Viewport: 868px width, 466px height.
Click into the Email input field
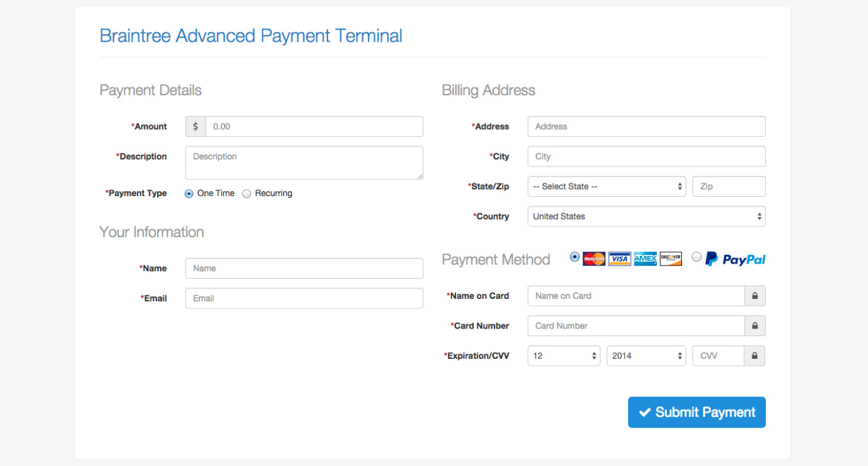pyautogui.click(x=304, y=298)
